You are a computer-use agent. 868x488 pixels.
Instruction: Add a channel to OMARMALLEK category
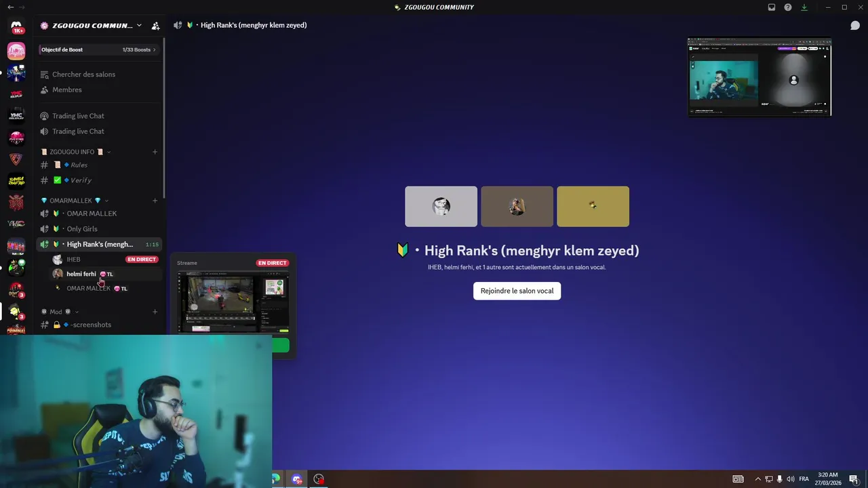[x=155, y=201]
